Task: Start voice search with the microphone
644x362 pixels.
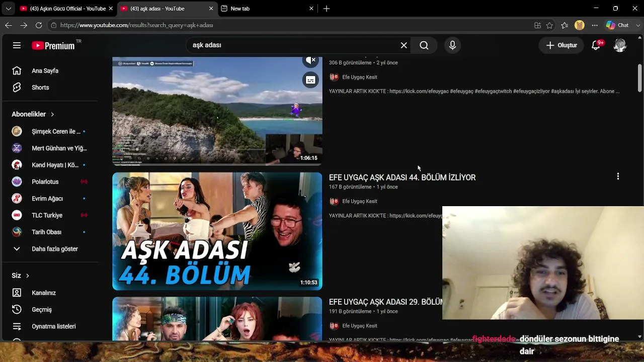Action: 452,45
